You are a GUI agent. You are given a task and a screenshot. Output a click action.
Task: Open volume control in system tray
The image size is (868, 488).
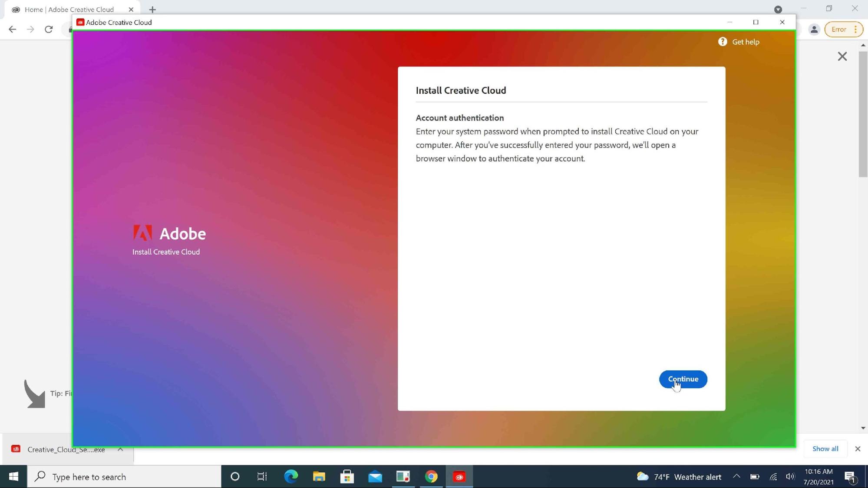coord(790,477)
